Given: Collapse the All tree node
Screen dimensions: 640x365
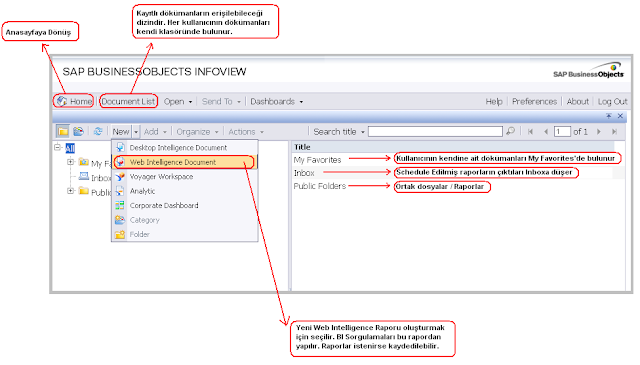Looking at the screenshot, I should tap(58, 147).
